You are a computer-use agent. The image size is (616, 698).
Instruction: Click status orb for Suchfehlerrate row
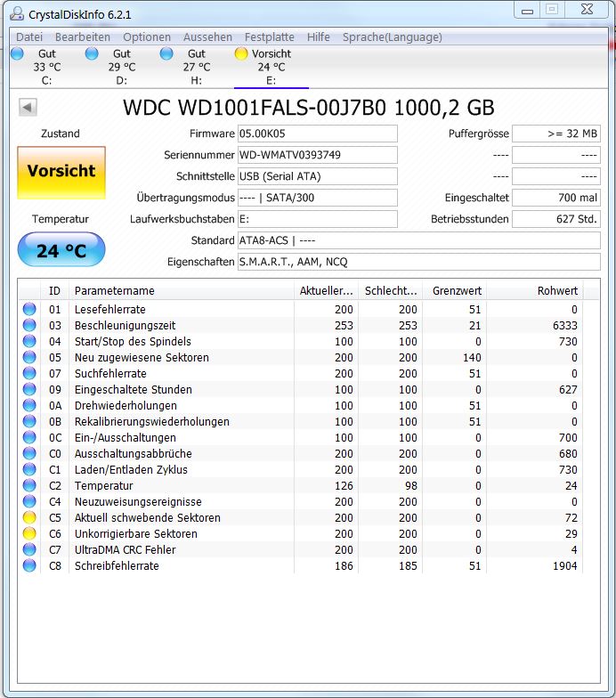(29, 373)
